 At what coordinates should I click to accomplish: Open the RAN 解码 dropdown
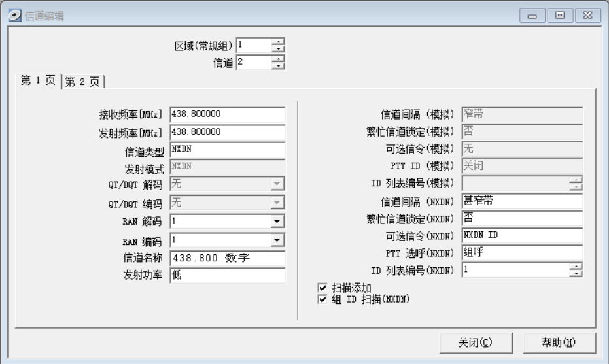279,222
